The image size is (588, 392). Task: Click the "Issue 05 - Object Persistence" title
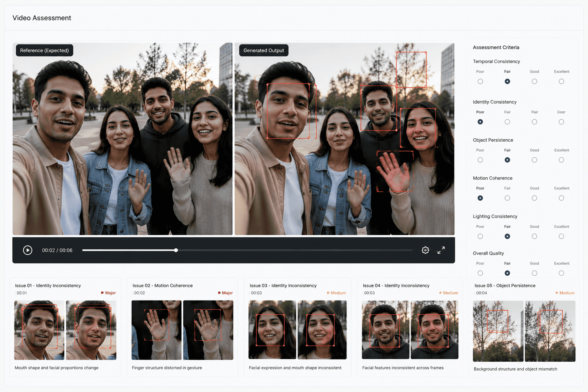click(x=505, y=286)
